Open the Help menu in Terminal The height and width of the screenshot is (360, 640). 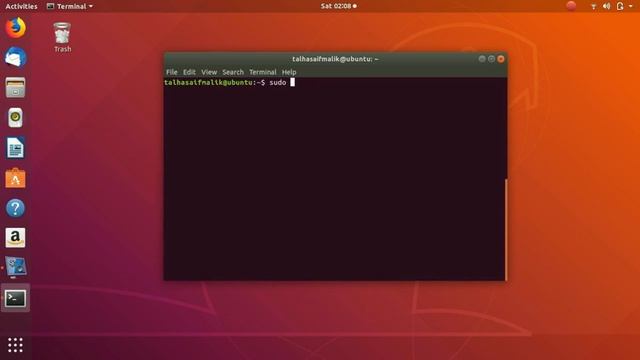pyautogui.click(x=289, y=72)
